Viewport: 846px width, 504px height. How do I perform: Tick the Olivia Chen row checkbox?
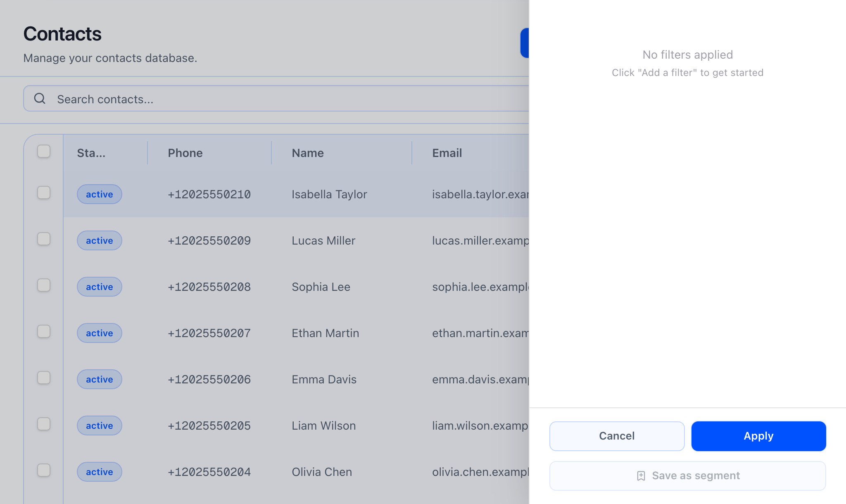pyautogui.click(x=44, y=470)
